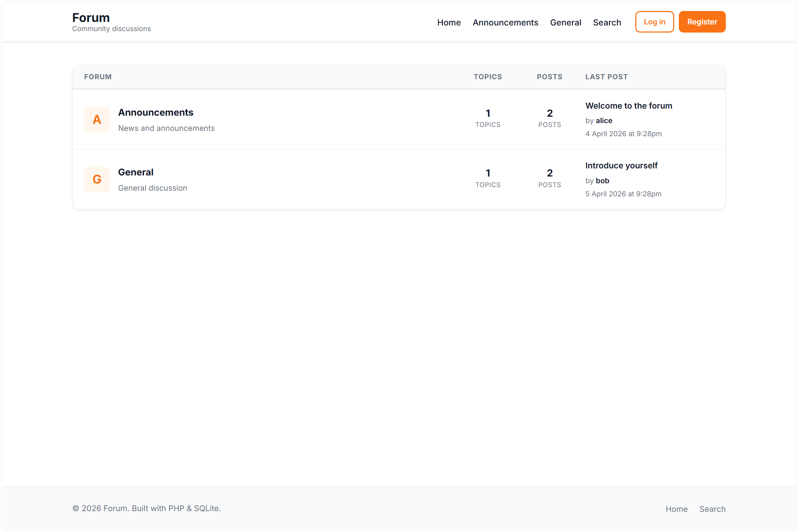
Task: Click the General category "G" icon
Action: [x=97, y=179]
